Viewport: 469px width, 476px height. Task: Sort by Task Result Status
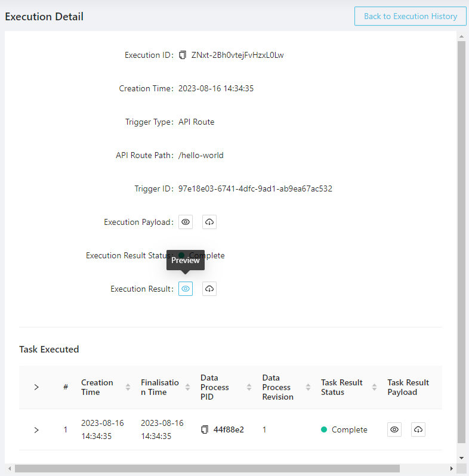pos(374,387)
